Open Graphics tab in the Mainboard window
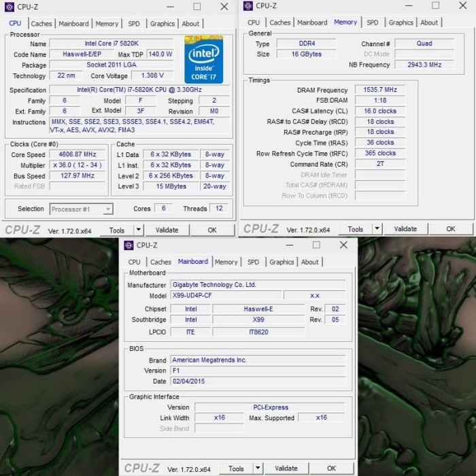The height and width of the screenshot is (476, 476). [x=282, y=262]
